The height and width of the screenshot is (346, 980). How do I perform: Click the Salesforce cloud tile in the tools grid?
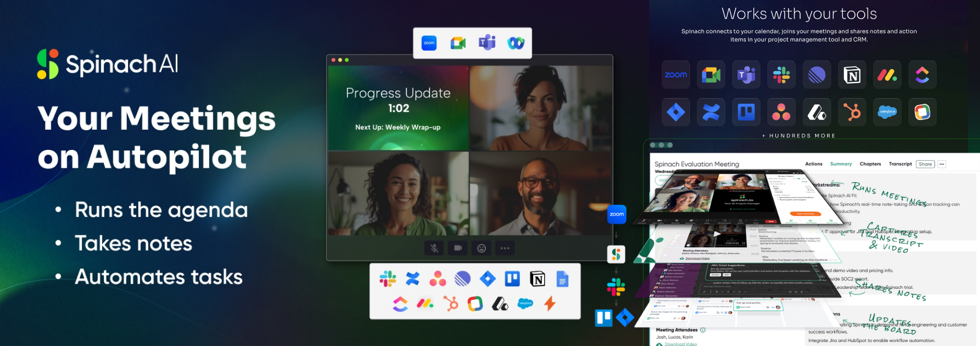tap(887, 112)
